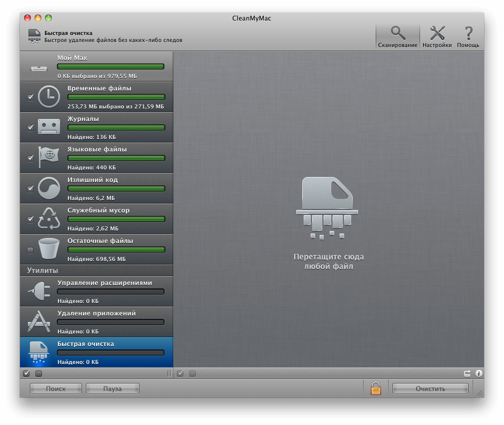Image resolution: width=504 pixels, height=425 pixels.
Task: Click the recycle icon for Служебный мусор
Action: 49,218
